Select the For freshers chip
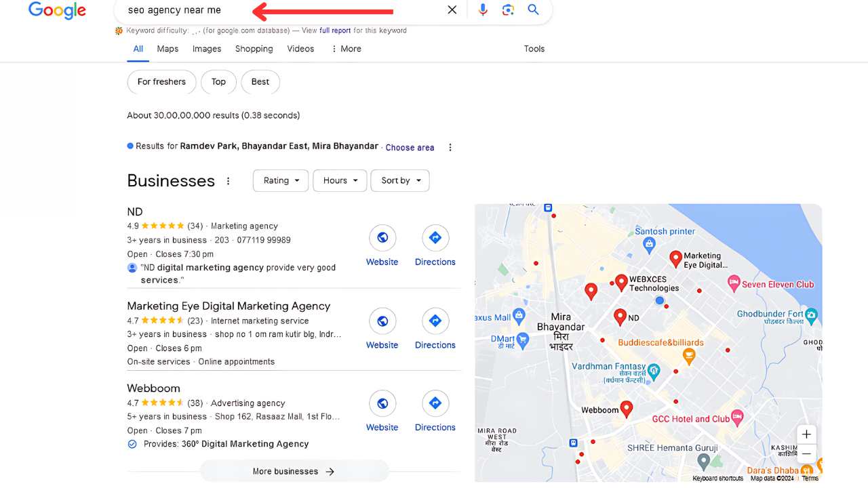868x488 pixels. click(161, 82)
